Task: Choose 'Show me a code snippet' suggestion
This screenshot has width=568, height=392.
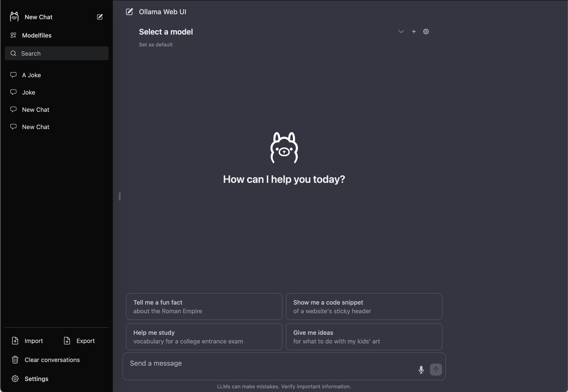Action: [x=364, y=307]
